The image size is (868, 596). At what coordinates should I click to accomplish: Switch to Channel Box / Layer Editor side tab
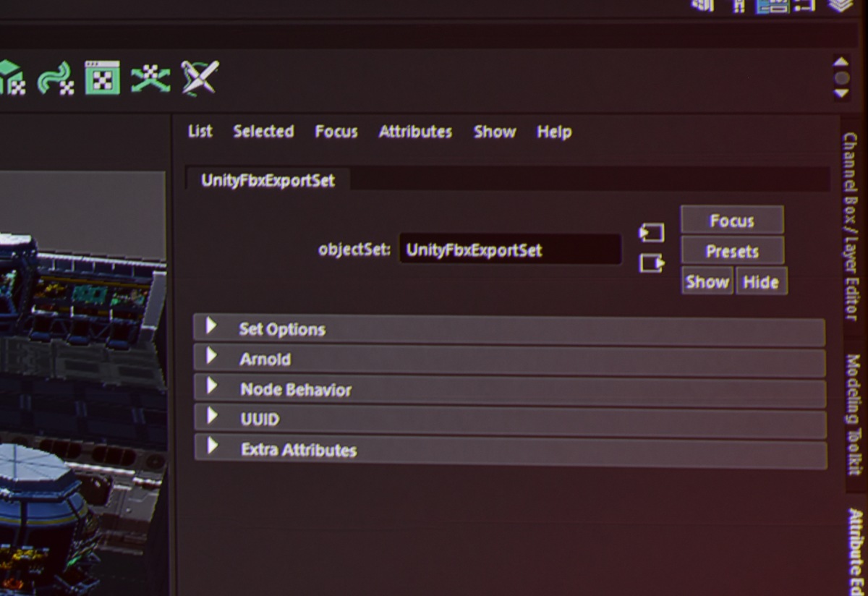(851, 226)
